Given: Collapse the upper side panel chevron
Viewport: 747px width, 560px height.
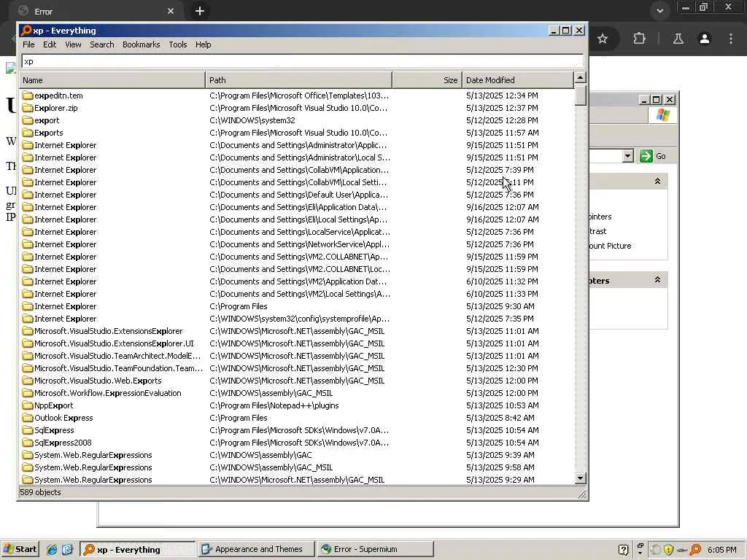Looking at the screenshot, I should (x=657, y=182).
